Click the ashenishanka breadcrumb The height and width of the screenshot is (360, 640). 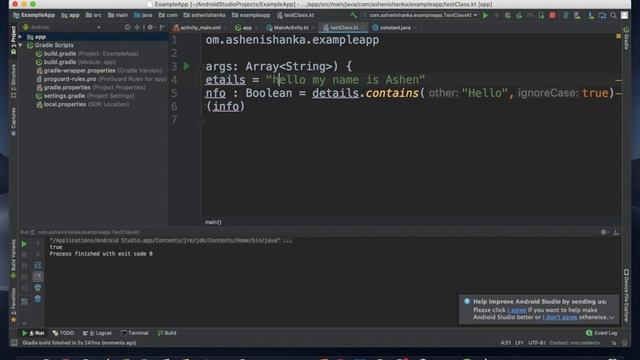204,16
